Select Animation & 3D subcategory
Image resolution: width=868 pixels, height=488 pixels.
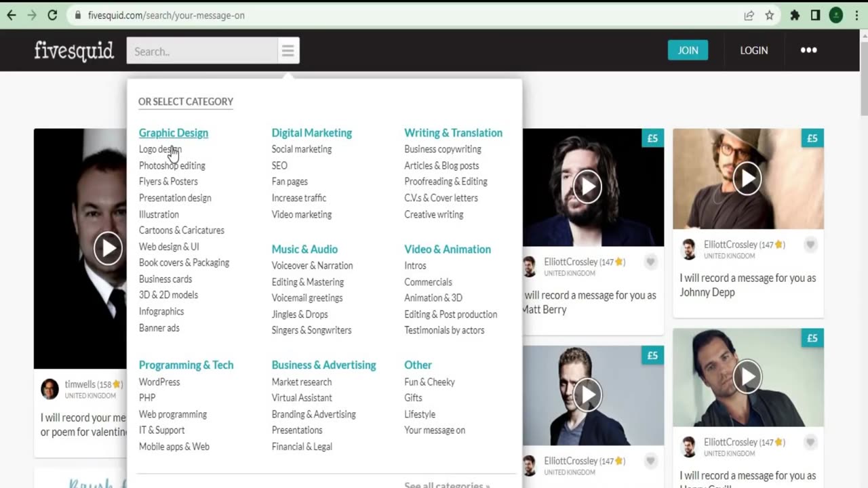(433, 298)
